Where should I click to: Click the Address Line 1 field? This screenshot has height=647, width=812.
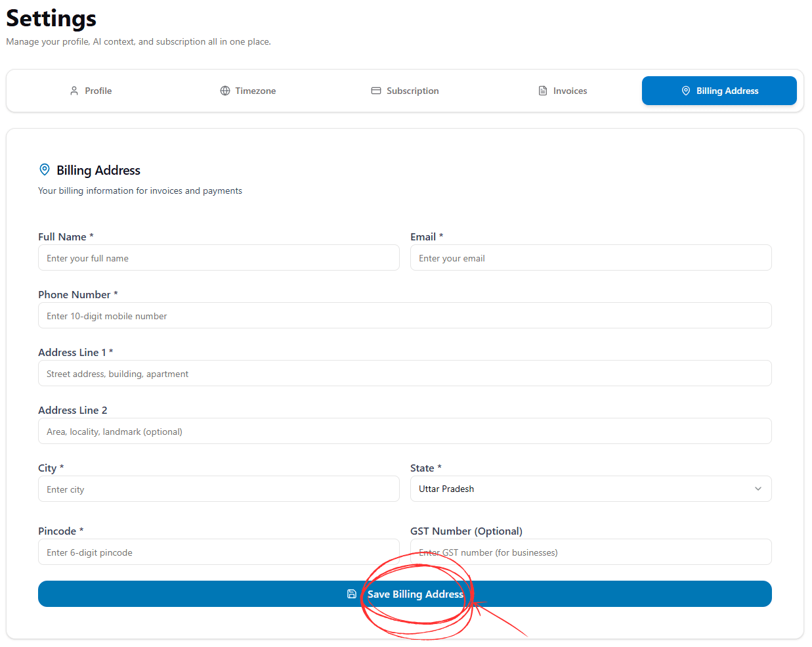point(405,373)
